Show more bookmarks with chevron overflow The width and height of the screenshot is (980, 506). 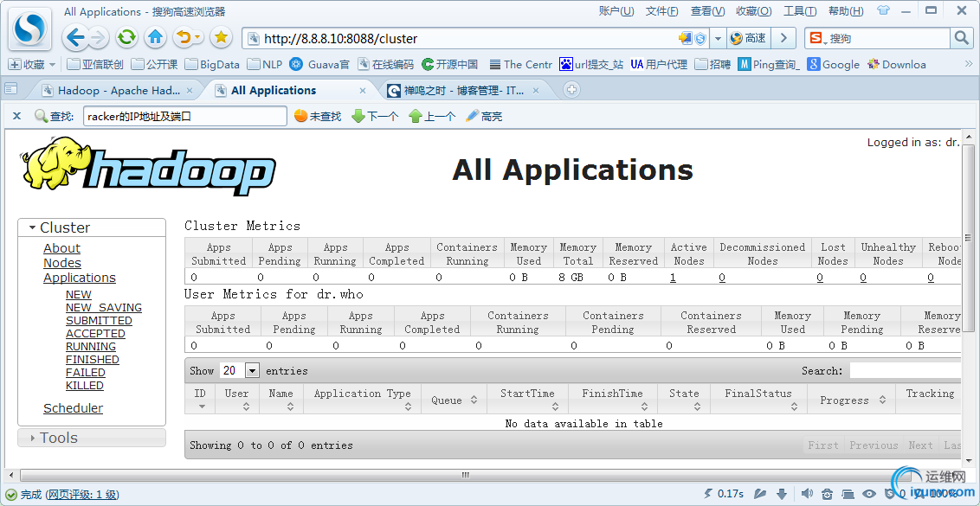(969, 64)
